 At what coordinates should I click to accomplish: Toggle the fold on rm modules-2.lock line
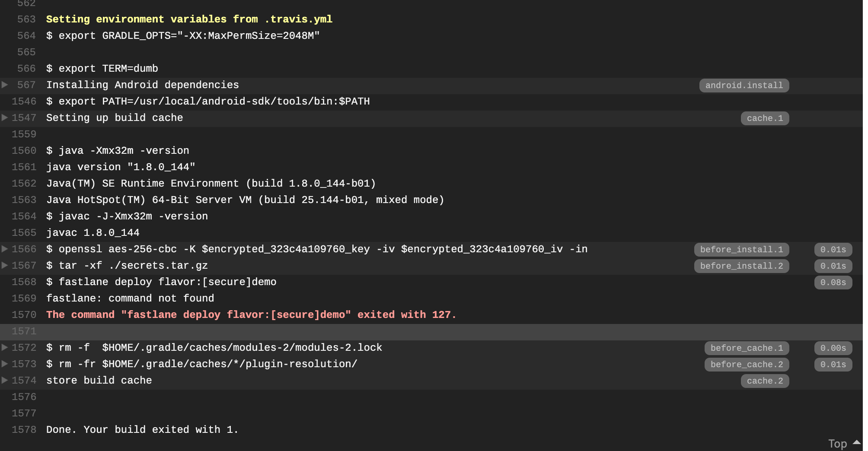[x=5, y=348]
